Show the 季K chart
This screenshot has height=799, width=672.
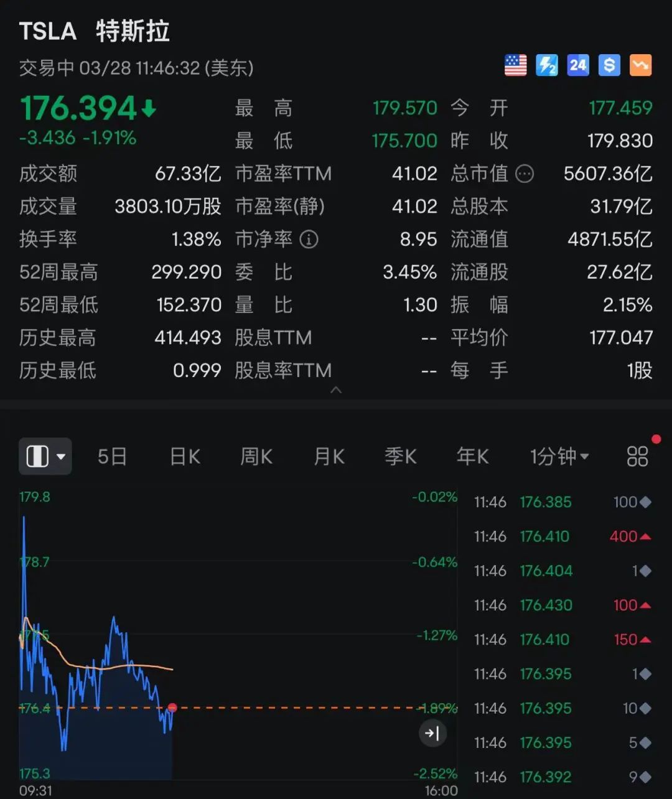[400, 457]
